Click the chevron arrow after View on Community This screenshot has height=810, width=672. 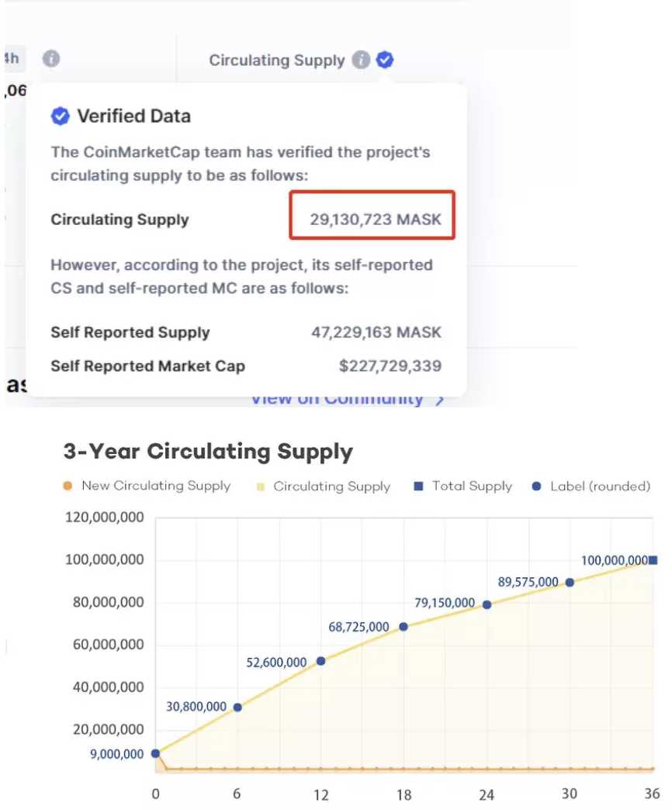point(440,400)
